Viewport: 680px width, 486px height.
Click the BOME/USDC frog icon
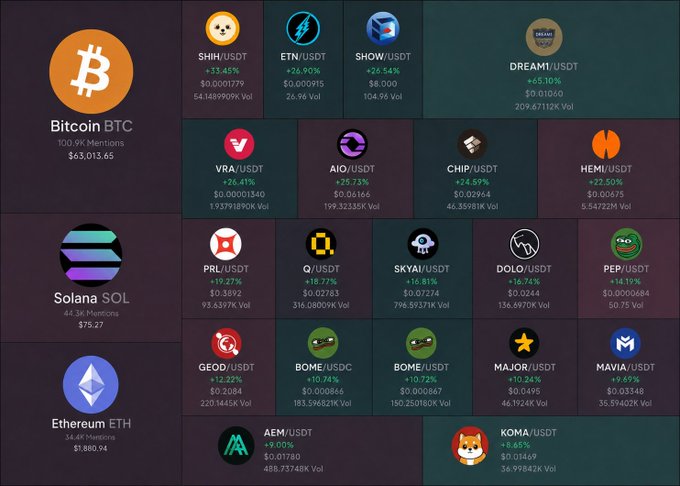(323, 343)
